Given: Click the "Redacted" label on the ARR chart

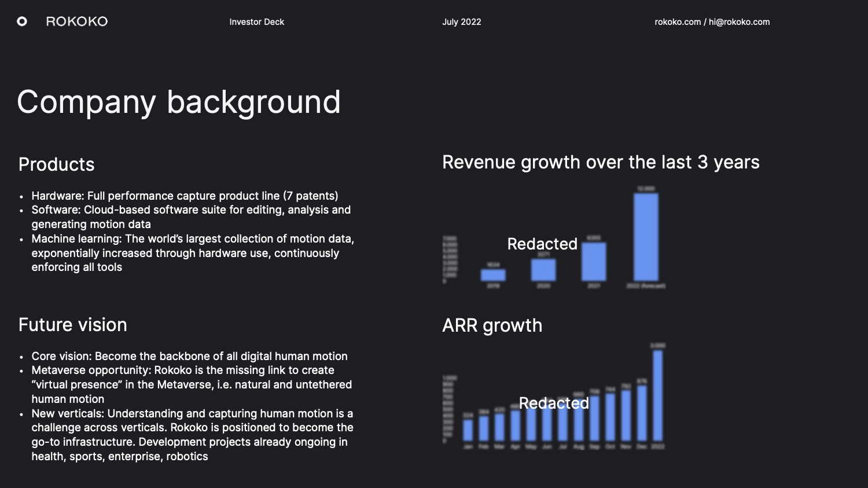Looking at the screenshot, I should (x=554, y=403).
